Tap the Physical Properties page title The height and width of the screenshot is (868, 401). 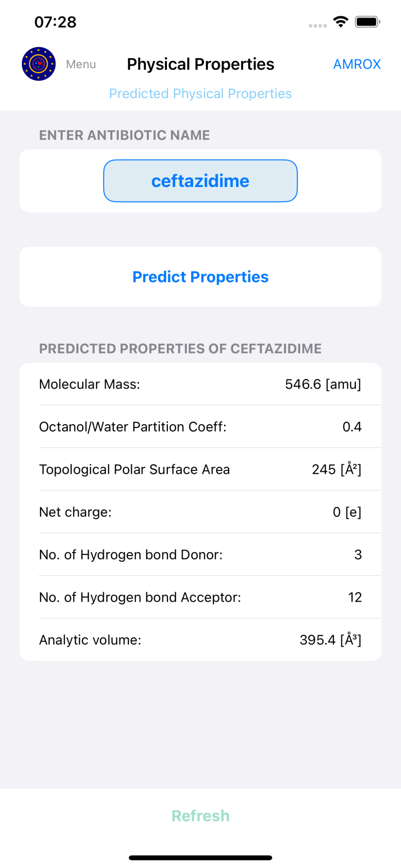[200, 64]
